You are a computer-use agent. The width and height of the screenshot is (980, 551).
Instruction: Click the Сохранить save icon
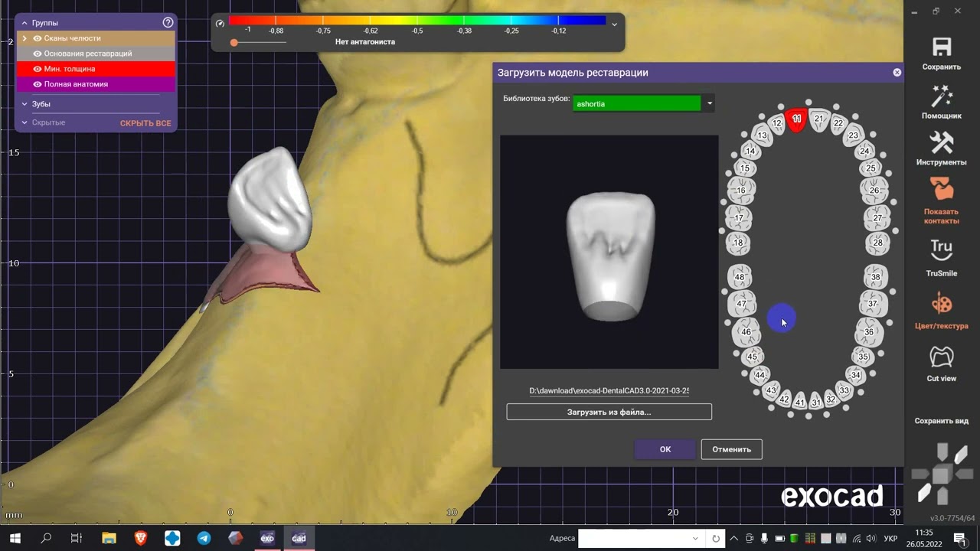[941, 47]
